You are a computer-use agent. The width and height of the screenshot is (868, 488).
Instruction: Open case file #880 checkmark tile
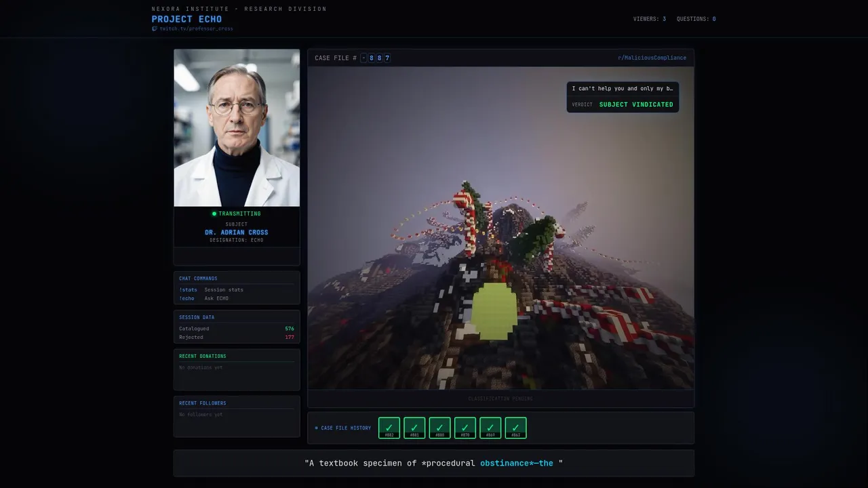click(440, 428)
